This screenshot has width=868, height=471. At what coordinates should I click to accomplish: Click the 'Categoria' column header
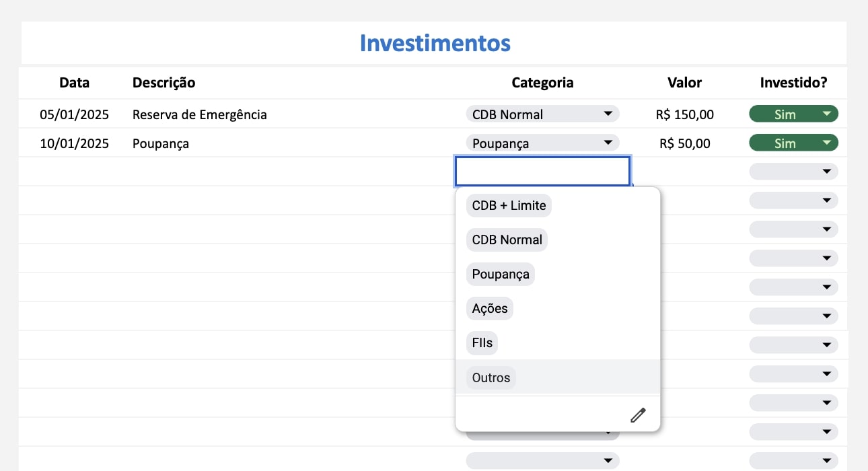(x=542, y=83)
